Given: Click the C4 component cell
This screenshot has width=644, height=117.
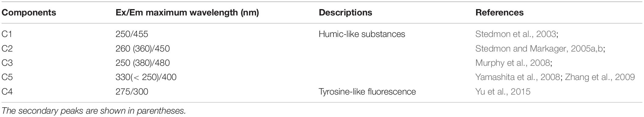Looking at the screenshot, I should coord(7,92).
